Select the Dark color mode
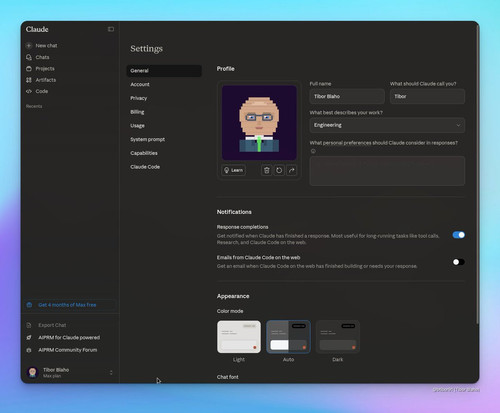500x413 pixels. tap(338, 337)
